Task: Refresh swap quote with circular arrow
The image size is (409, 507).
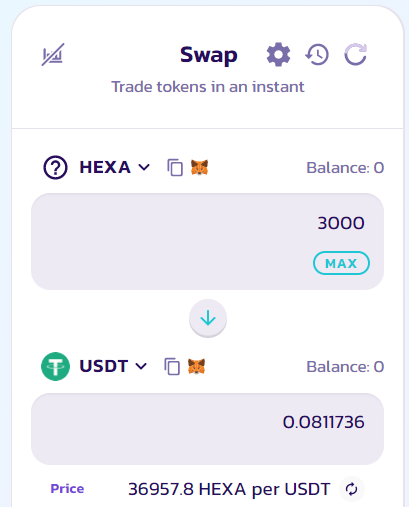Action: click(356, 54)
